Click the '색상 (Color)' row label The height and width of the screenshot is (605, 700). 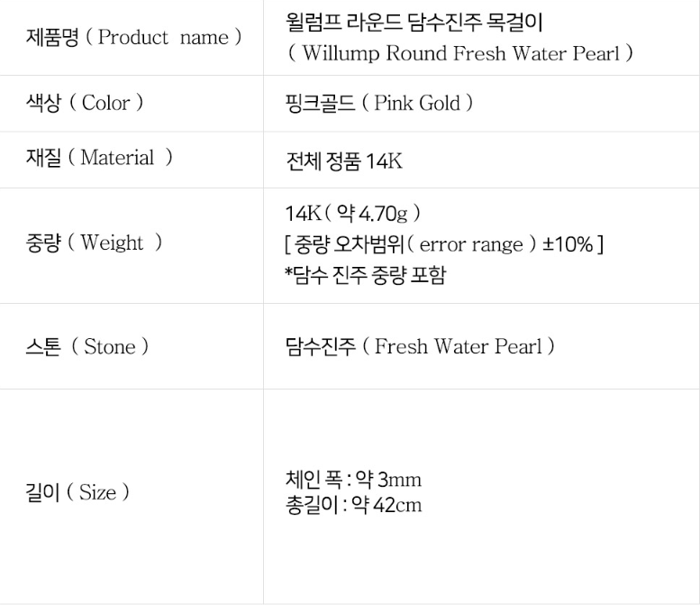click(x=85, y=103)
